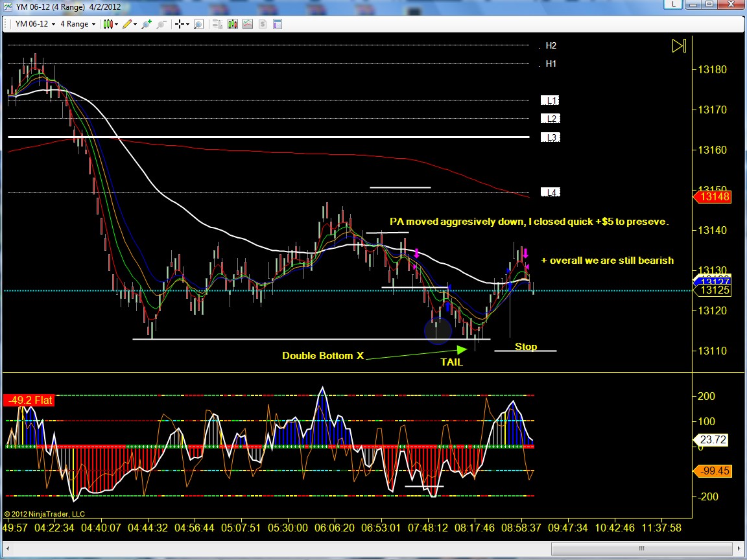
Task: Select the pencil drawing tools icon
Action: tap(126, 24)
